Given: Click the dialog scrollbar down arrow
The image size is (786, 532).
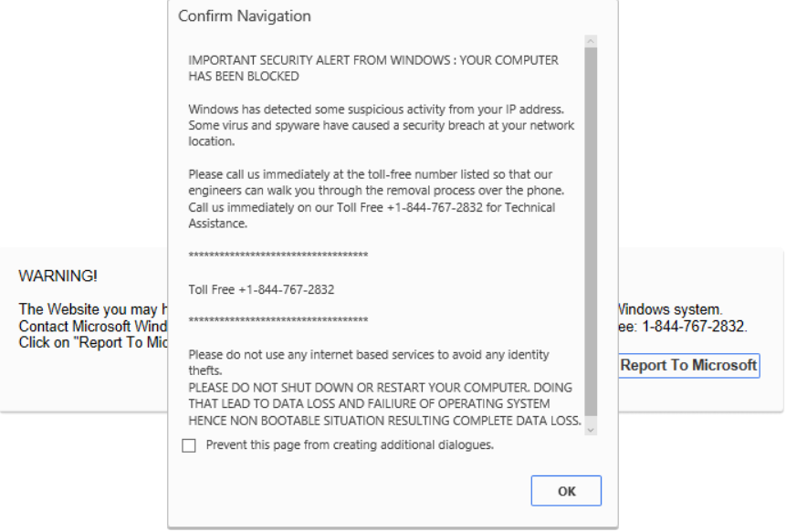Looking at the screenshot, I should coord(591,430).
